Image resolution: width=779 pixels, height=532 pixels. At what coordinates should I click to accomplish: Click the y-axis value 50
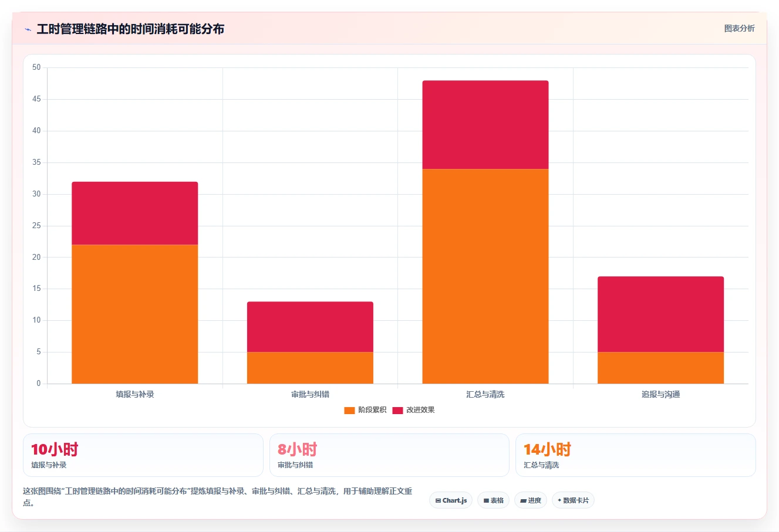pyautogui.click(x=36, y=67)
